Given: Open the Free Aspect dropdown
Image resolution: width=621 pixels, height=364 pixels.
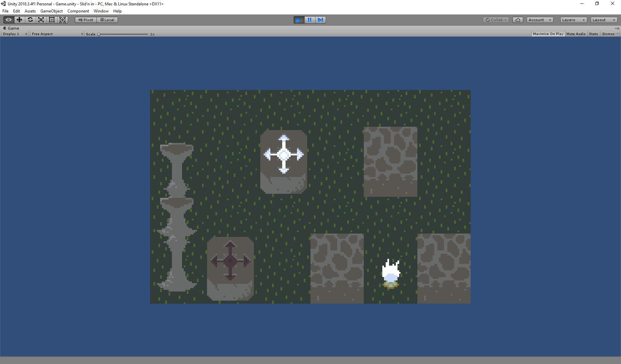Looking at the screenshot, I should pos(57,34).
